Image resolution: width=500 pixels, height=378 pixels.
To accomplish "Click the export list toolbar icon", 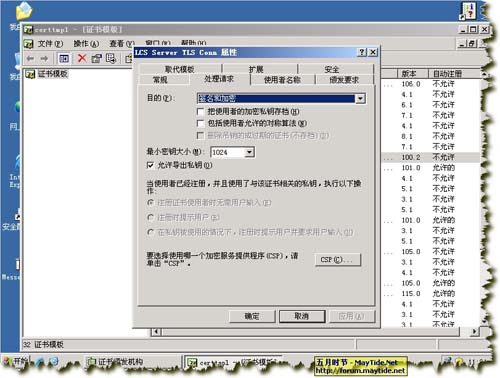I will (x=111, y=59).
